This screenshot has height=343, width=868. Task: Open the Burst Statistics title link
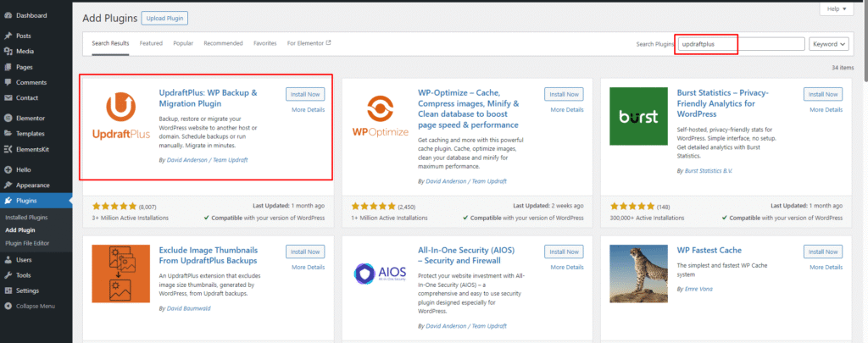tap(723, 103)
